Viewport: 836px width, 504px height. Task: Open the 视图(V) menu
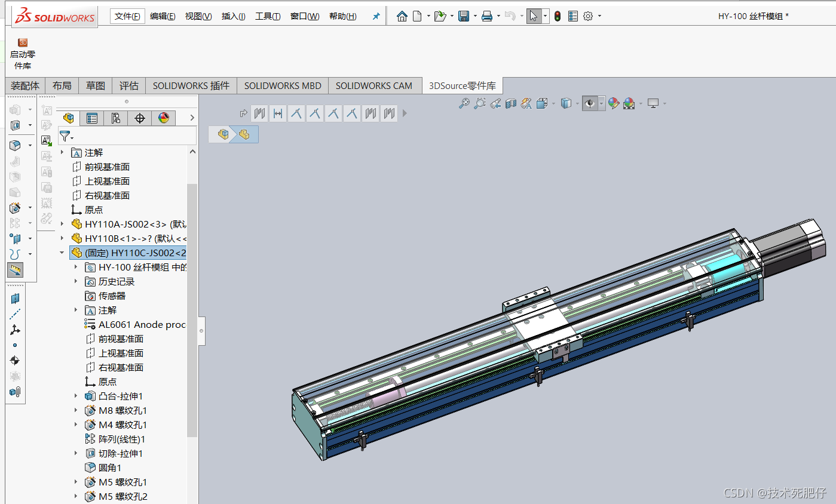point(198,16)
